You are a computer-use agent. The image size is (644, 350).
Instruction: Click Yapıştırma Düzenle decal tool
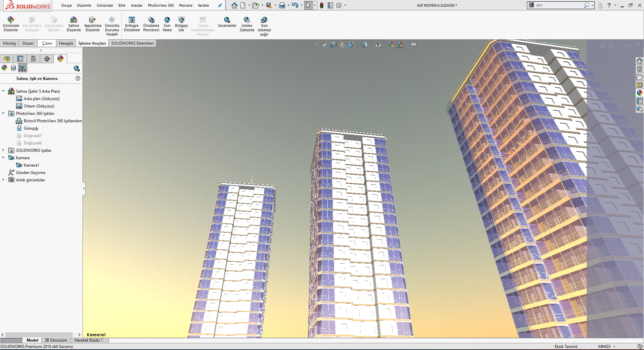pos(93,24)
